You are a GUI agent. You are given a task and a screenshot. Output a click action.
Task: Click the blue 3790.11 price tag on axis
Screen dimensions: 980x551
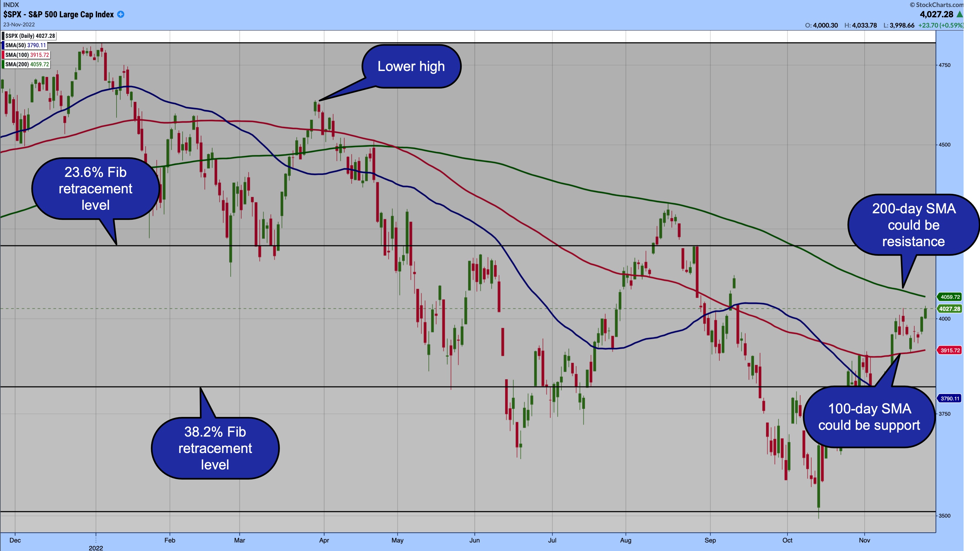click(949, 398)
